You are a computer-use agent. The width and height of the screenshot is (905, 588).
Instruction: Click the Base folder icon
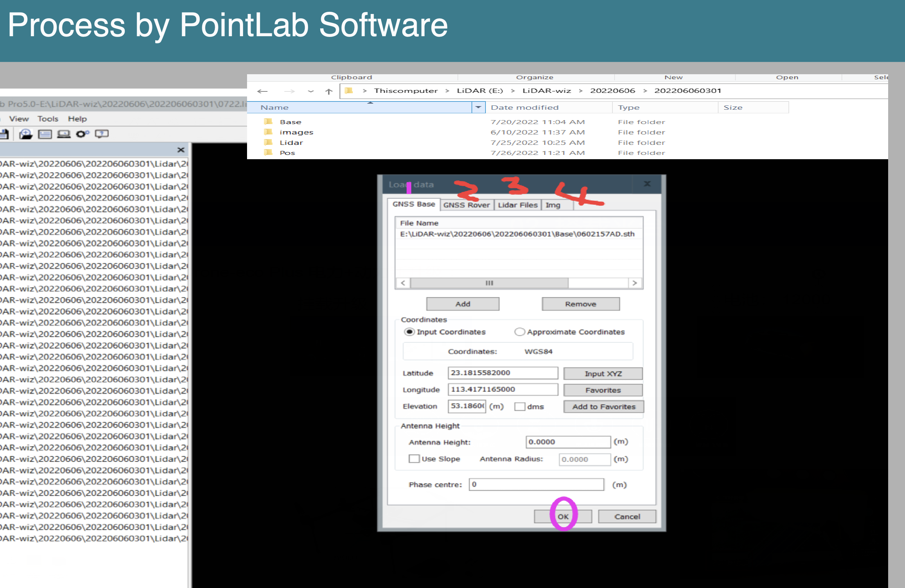tap(269, 121)
